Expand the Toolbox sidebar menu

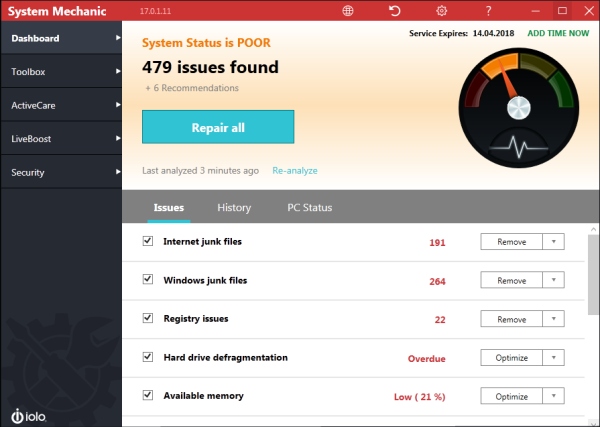[60, 72]
